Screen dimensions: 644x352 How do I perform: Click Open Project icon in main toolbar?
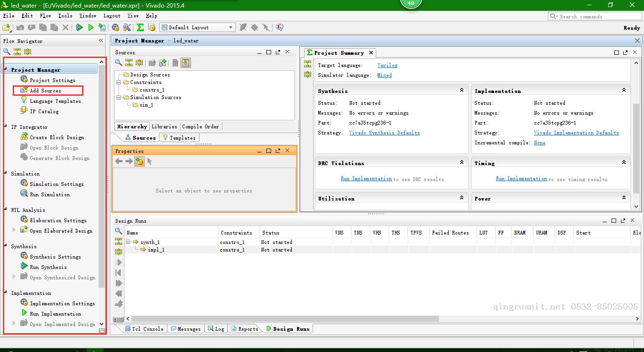click(x=7, y=28)
